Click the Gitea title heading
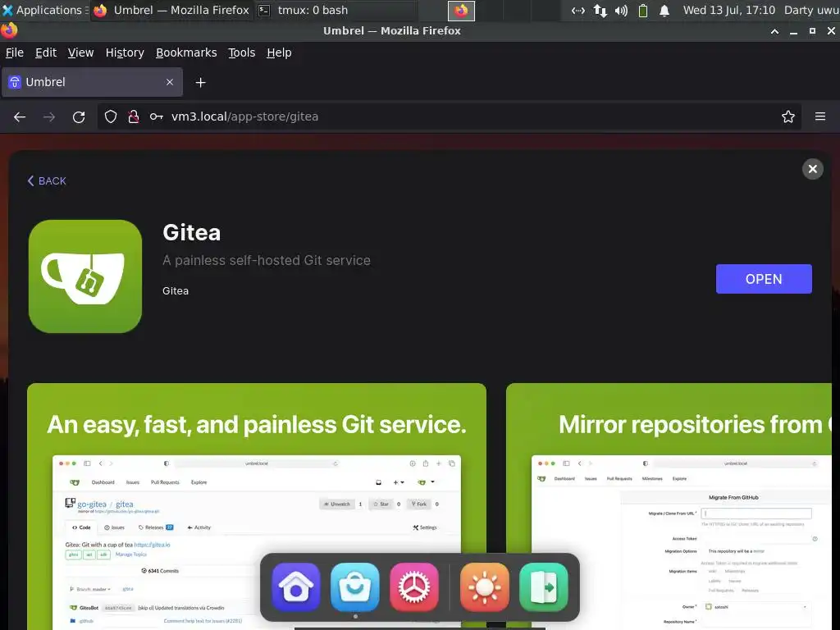This screenshot has width=840, height=630. 191,232
